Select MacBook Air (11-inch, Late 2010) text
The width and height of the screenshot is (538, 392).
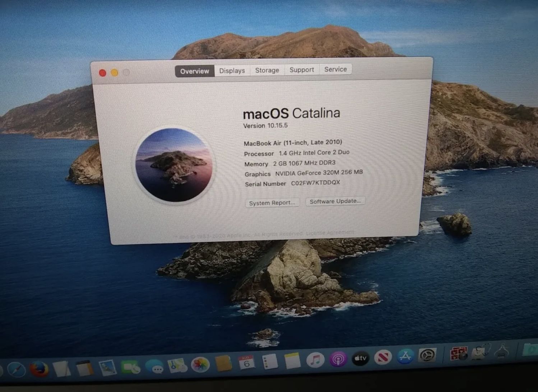tap(293, 143)
